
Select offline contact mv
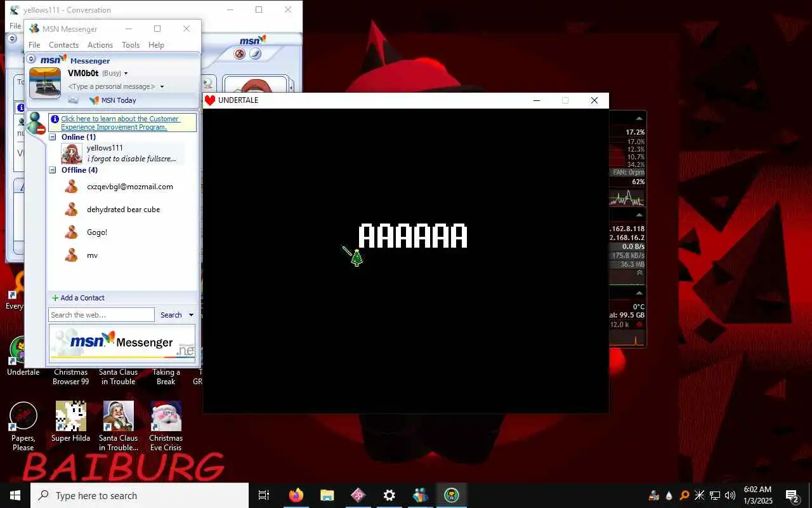pyautogui.click(x=92, y=255)
